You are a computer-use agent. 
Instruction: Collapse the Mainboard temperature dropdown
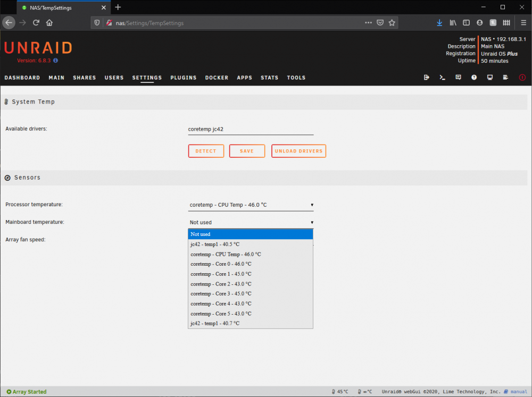click(x=251, y=222)
